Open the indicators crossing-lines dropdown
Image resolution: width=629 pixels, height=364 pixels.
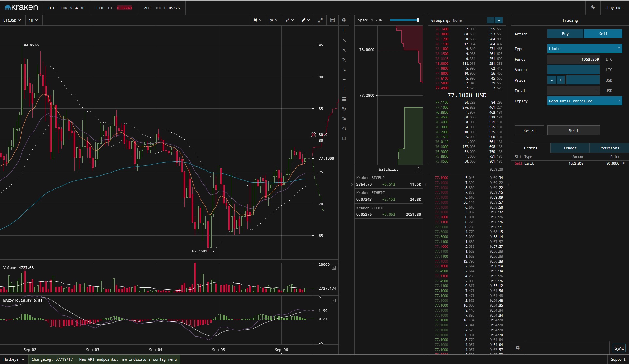pyautogui.click(x=274, y=20)
